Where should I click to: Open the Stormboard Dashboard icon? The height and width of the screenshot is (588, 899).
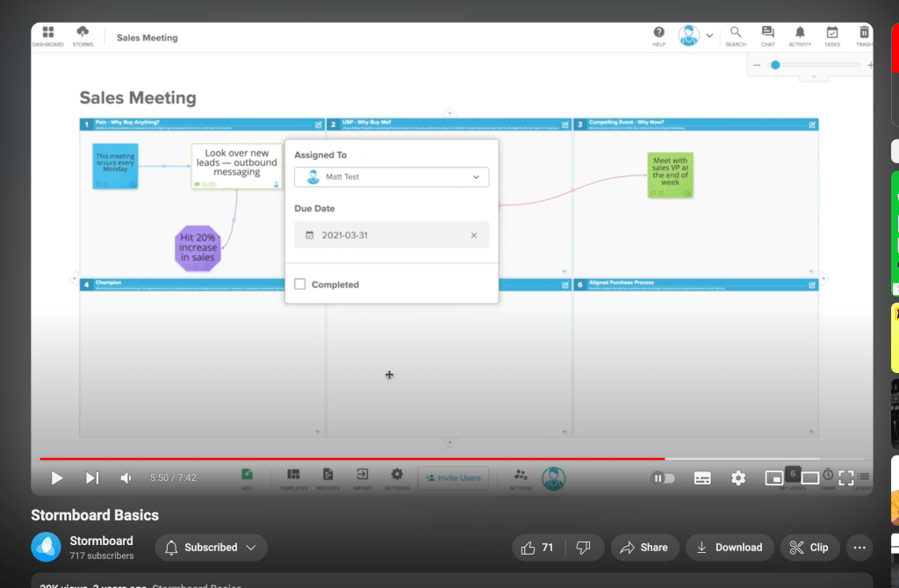pos(48,36)
